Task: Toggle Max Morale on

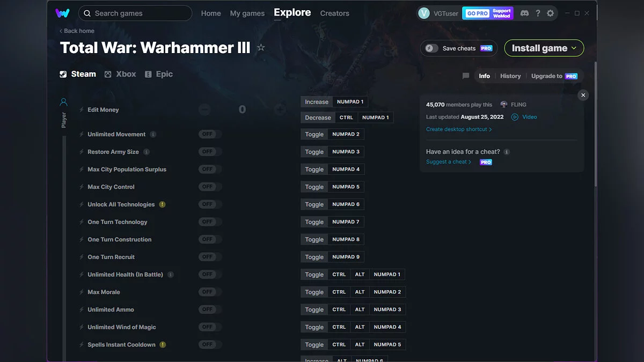Action: 209,292
